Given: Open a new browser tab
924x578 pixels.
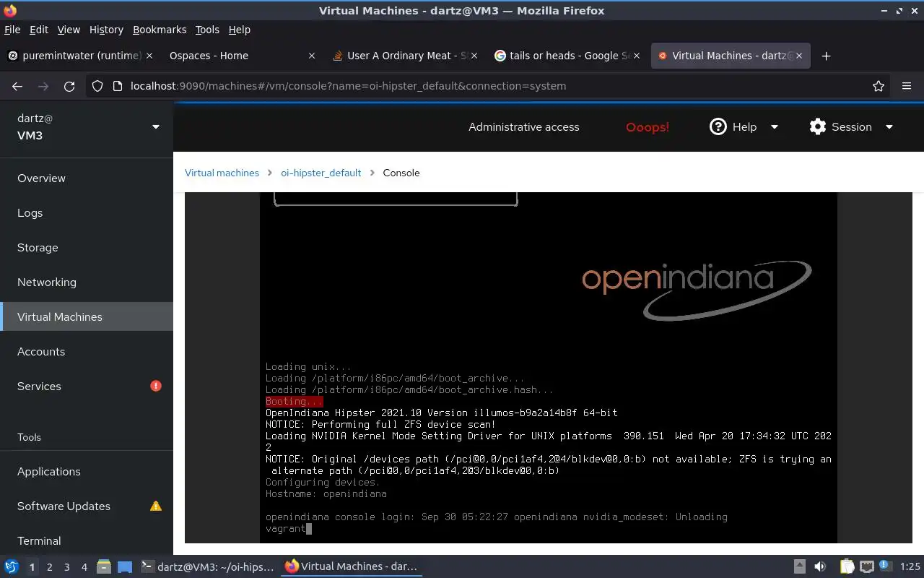Looking at the screenshot, I should [827, 56].
